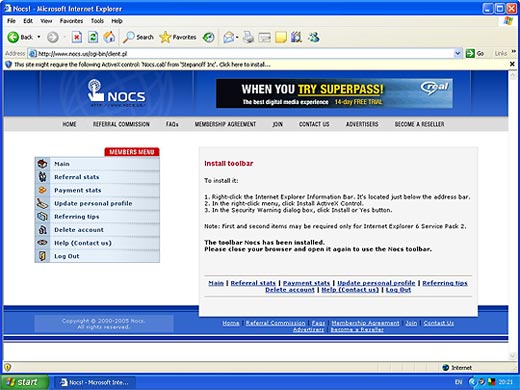Click the Referral stats sidebar icon

coord(42,177)
